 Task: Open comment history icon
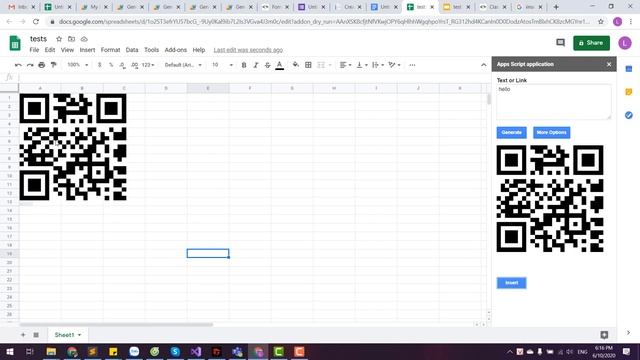(560, 42)
